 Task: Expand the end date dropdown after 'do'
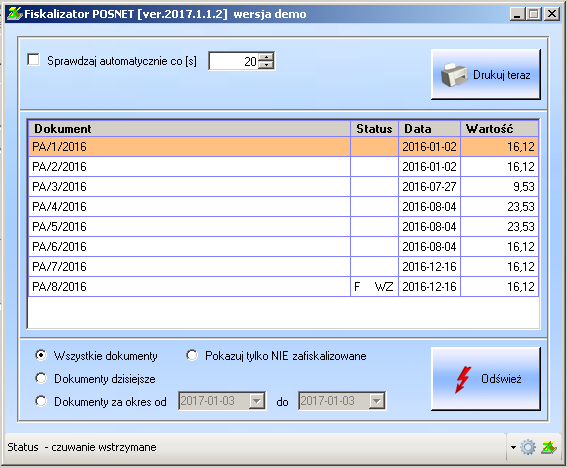(x=377, y=401)
